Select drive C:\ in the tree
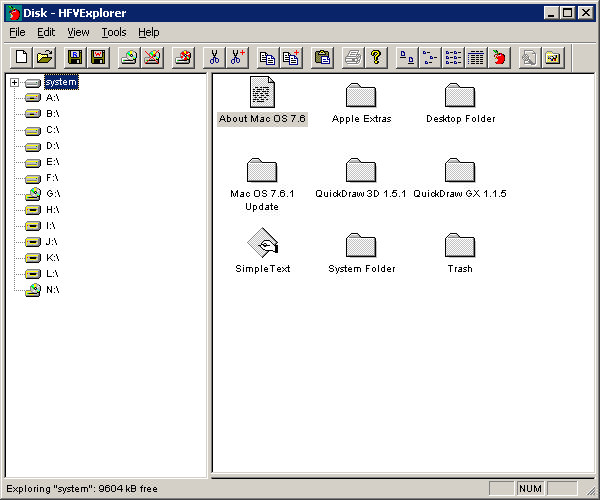 (x=52, y=130)
